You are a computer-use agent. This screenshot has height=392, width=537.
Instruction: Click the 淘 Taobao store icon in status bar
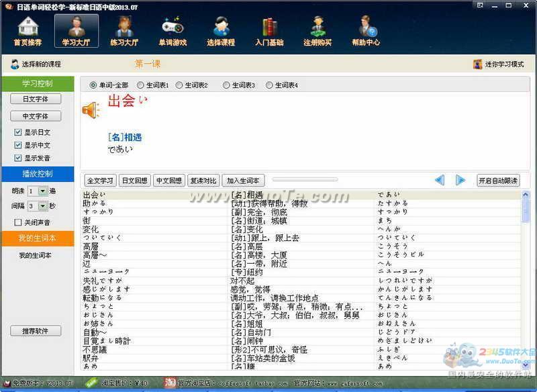click(x=170, y=383)
